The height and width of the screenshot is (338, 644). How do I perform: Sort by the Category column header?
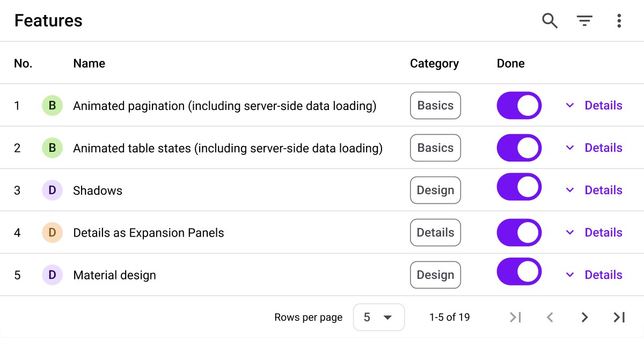pos(434,63)
